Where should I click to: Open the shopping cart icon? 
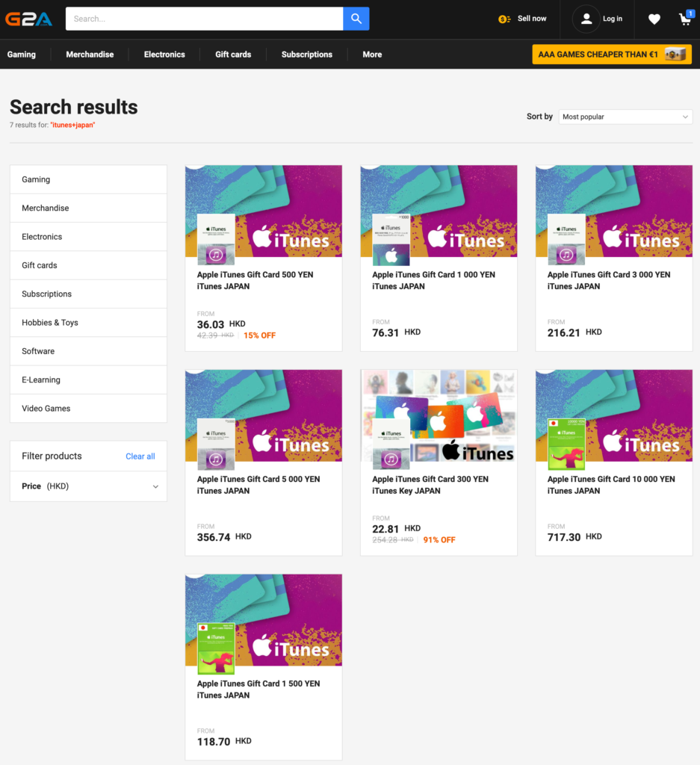[x=686, y=18]
